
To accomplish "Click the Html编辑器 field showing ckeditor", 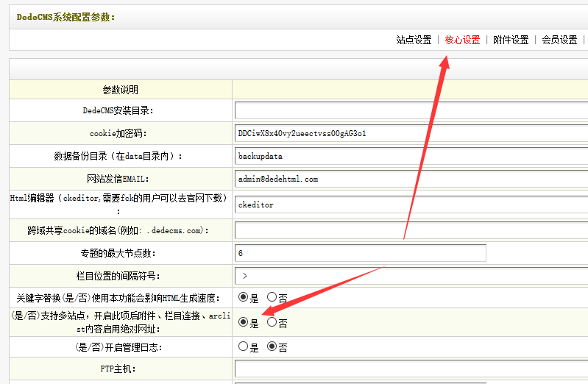I will coord(411,205).
